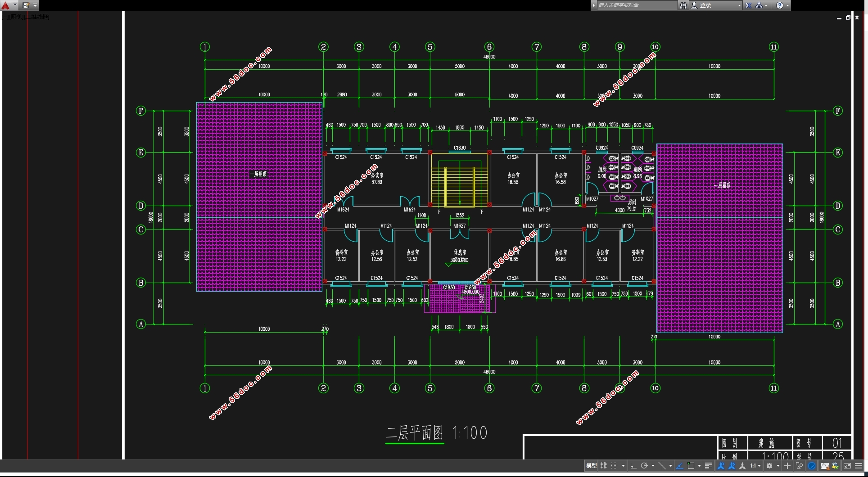The height and width of the screenshot is (477, 868).
Task: Toggle polar tracking on status bar
Action: [x=644, y=466]
